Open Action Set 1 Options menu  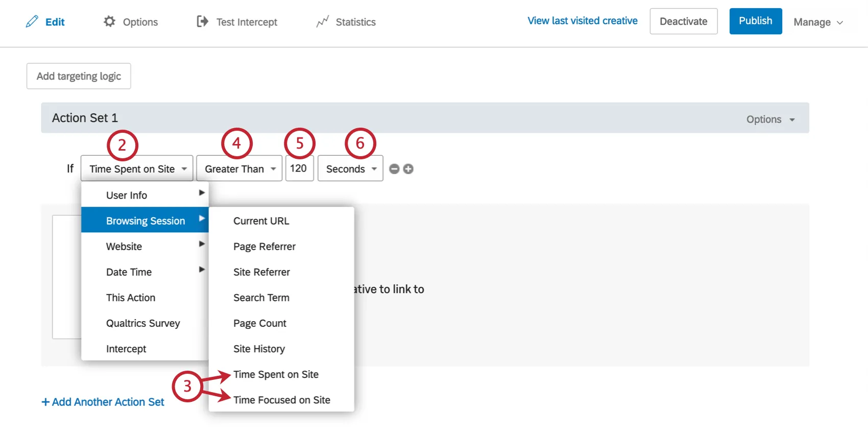pos(770,119)
